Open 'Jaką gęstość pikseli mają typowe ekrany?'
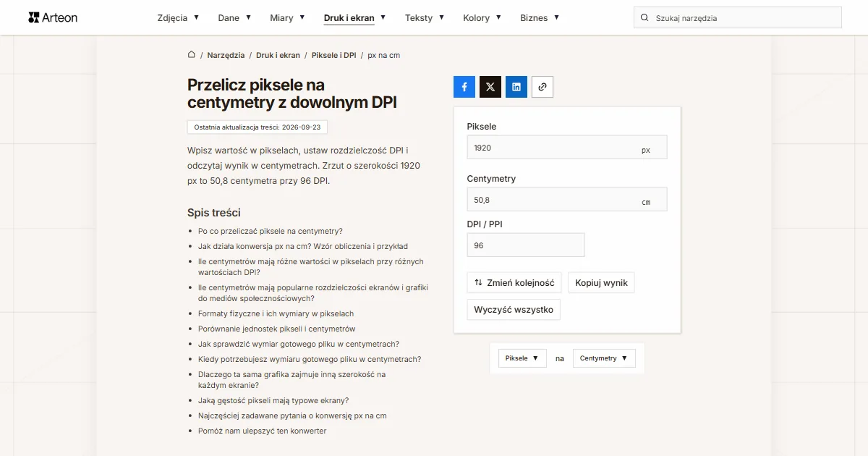 pos(273,401)
